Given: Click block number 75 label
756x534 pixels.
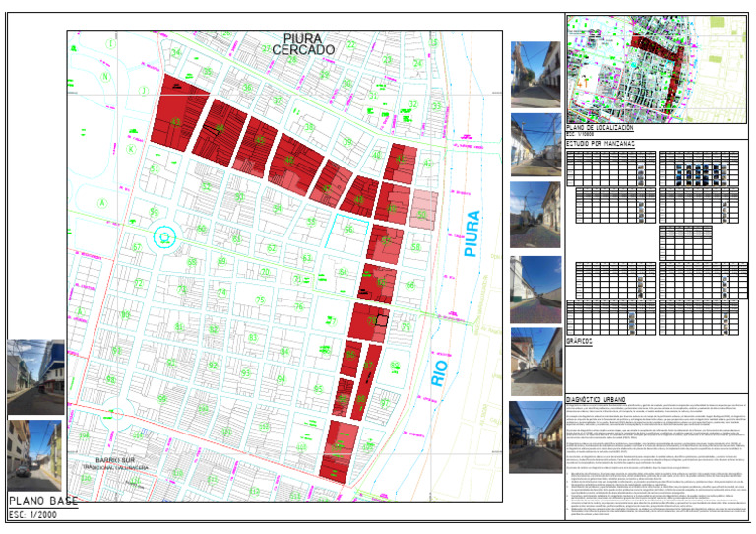Looking at the screenshot, I should [x=260, y=300].
